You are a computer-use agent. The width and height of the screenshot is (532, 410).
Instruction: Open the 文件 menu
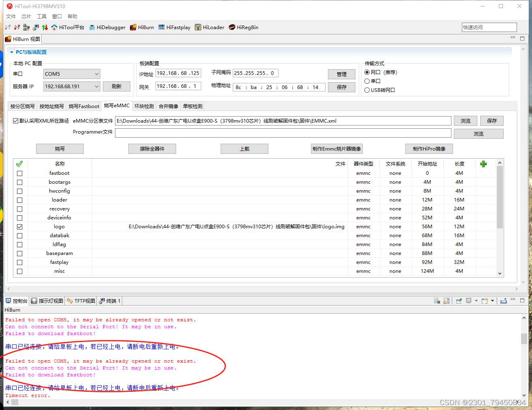[11, 16]
